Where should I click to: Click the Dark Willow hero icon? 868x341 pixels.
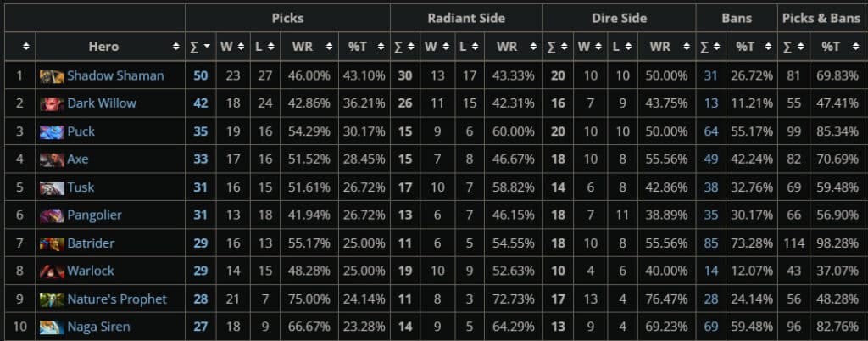pos(52,104)
